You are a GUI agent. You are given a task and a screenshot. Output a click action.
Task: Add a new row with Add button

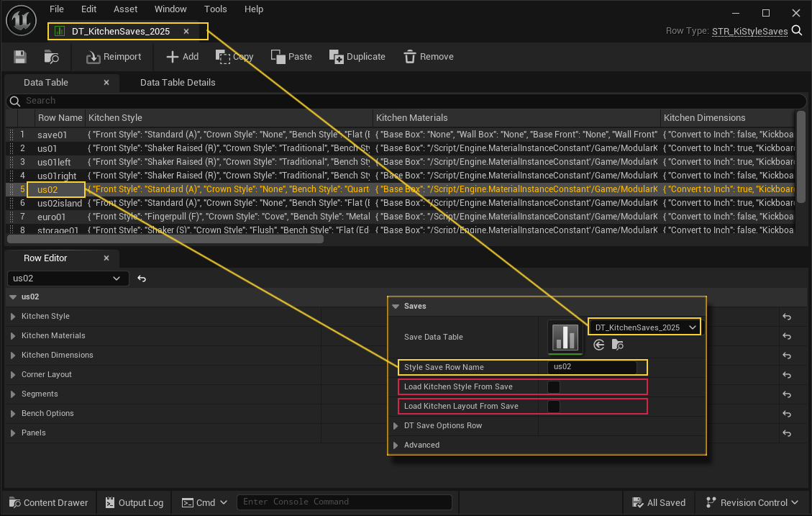182,57
